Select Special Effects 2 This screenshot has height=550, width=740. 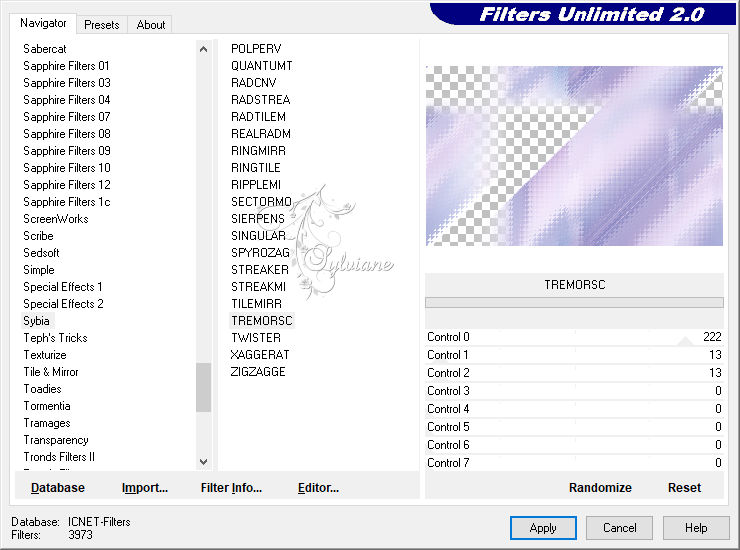coord(63,304)
